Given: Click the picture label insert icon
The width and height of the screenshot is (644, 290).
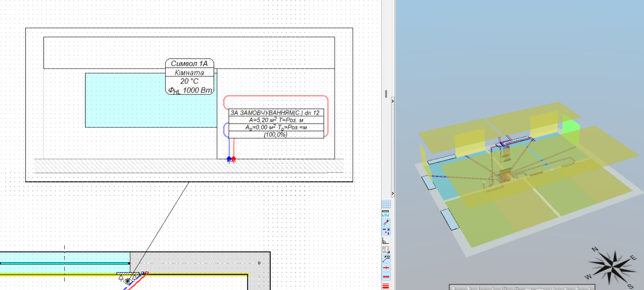Looking at the screenshot, I should (386, 250).
